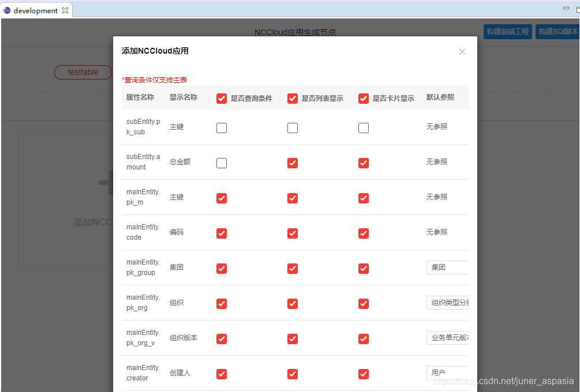This screenshot has width=580, height=392.
Task: Select the testtable tag
Action: (x=83, y=72)
